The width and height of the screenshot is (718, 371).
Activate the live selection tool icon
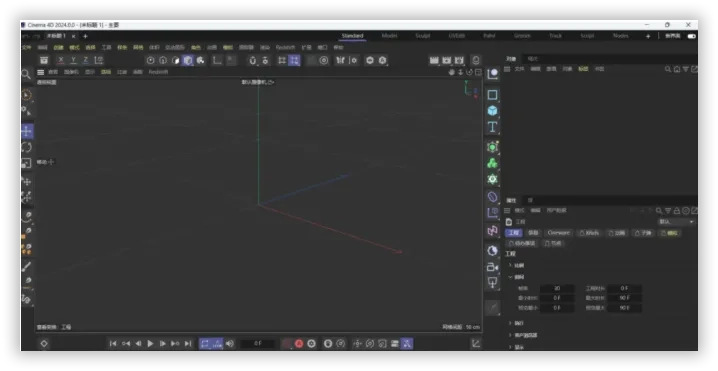[27, 95]
